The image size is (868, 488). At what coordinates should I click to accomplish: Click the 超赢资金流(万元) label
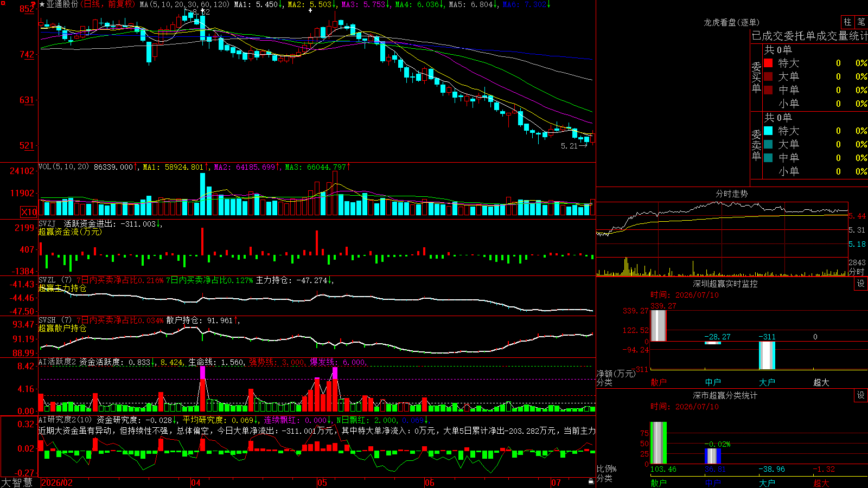coord(70,232)
